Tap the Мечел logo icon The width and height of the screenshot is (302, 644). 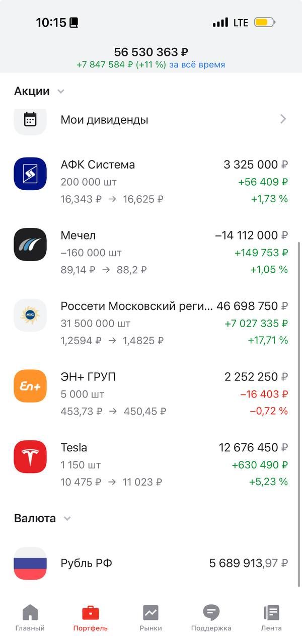coord(30,245)
